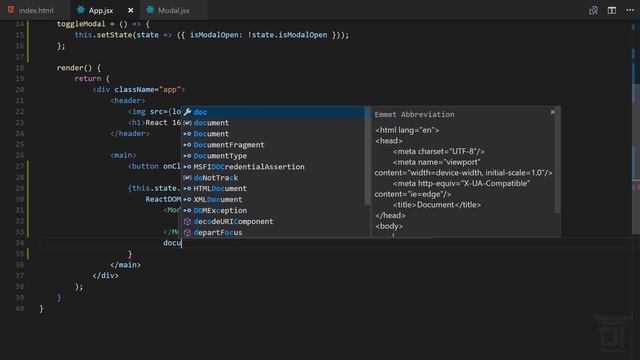Click 'render()' on line 18
This screenshot has height=360, width=640.
(74, 68)
